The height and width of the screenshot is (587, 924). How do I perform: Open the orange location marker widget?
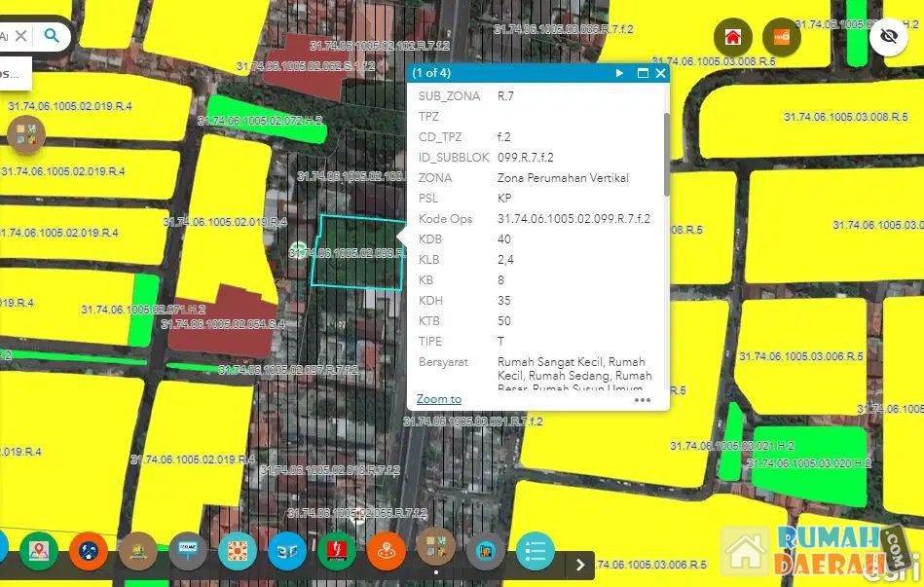click(x=387, y=551)
